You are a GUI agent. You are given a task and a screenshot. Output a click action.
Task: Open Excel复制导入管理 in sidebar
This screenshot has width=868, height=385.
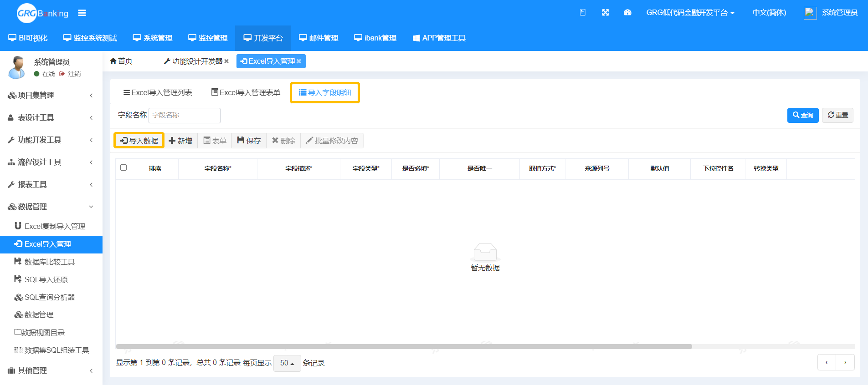(51, 226)
